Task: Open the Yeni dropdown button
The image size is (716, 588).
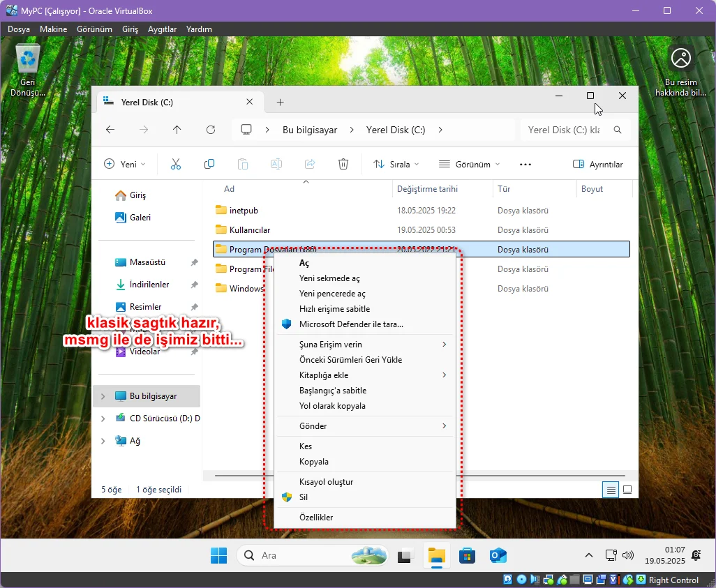Action: (x=125, y=165)
